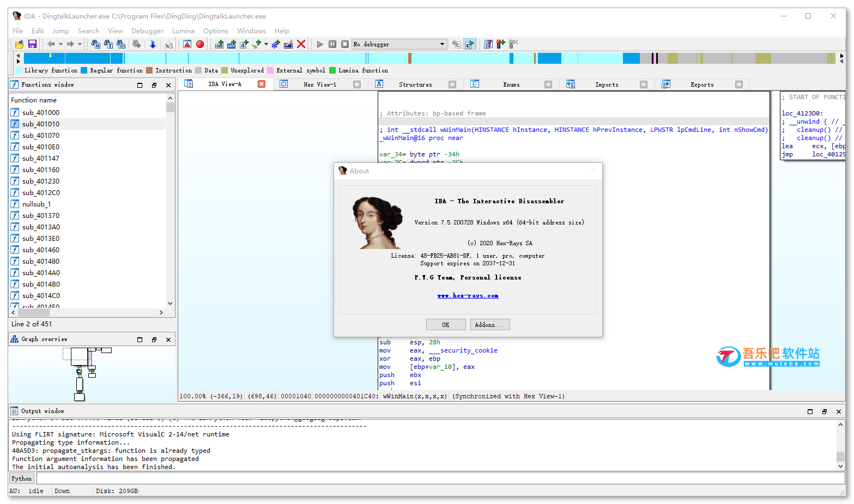
Task: Click the command line input field
Action: [440, 478]
